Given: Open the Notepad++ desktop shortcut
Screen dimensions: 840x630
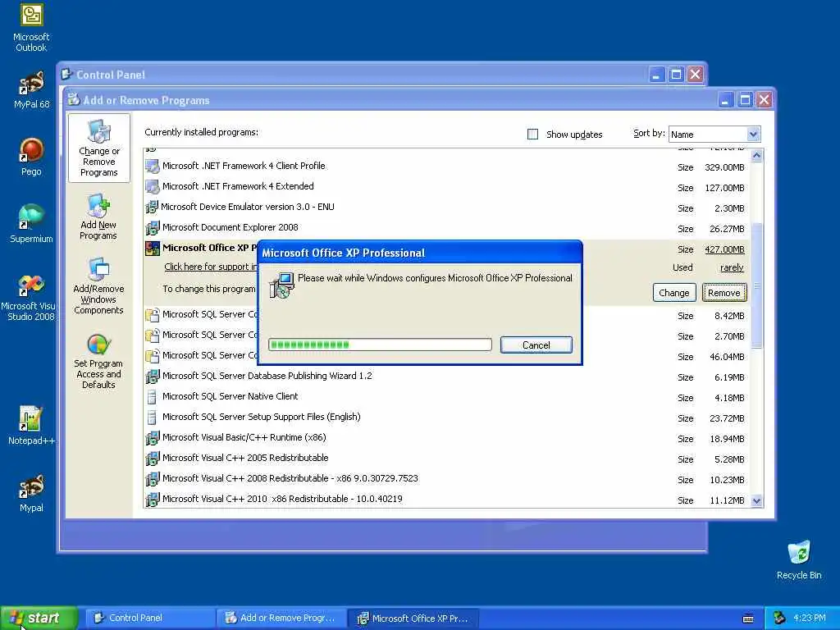Looking at the screenshot, I should pyautogui.click(x=31, y=426).
